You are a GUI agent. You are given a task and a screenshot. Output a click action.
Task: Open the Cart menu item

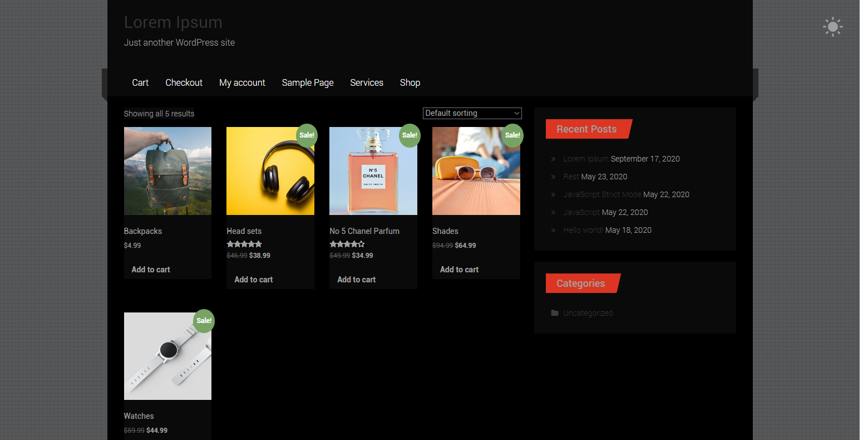[x=140, y=82]
